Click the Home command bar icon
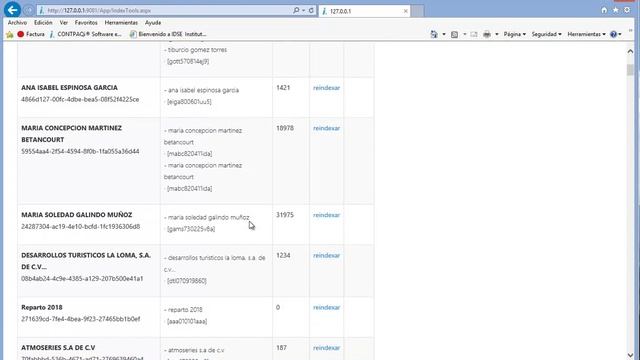Screen dimensions: 640x360 [x=434, y=34]
